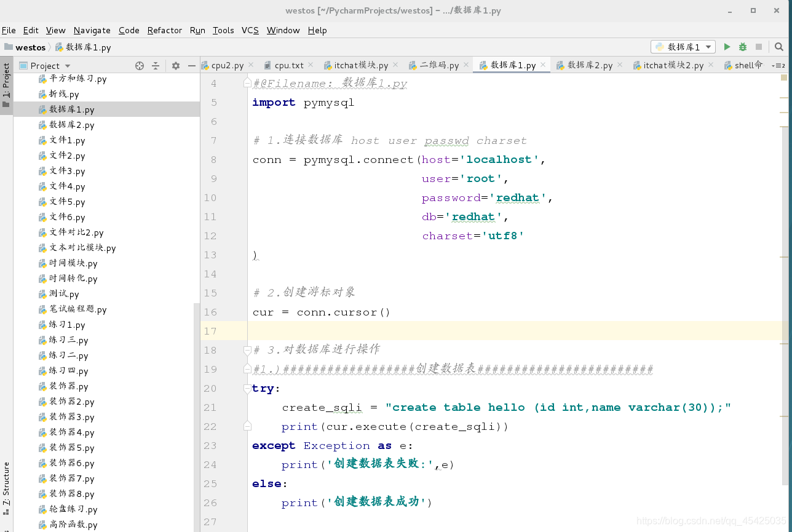Open Project panel gear settings
Screen dimensions: 792x532
176,66
